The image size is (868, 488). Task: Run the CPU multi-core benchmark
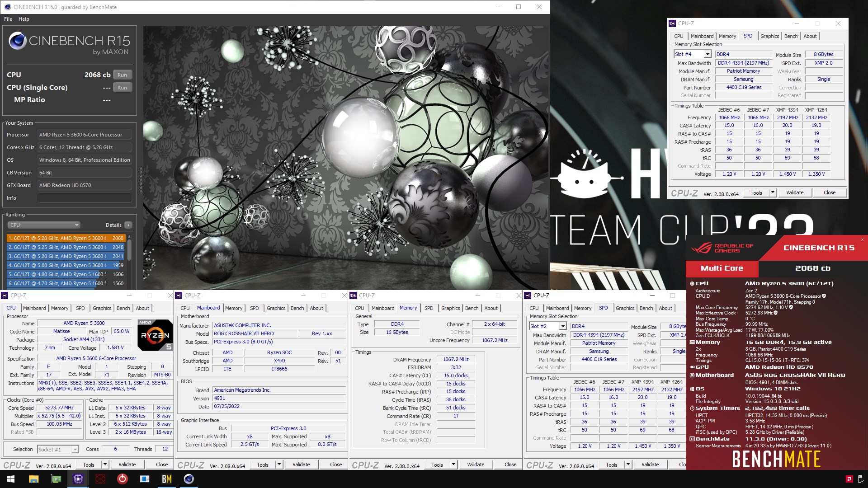[122, 75]
